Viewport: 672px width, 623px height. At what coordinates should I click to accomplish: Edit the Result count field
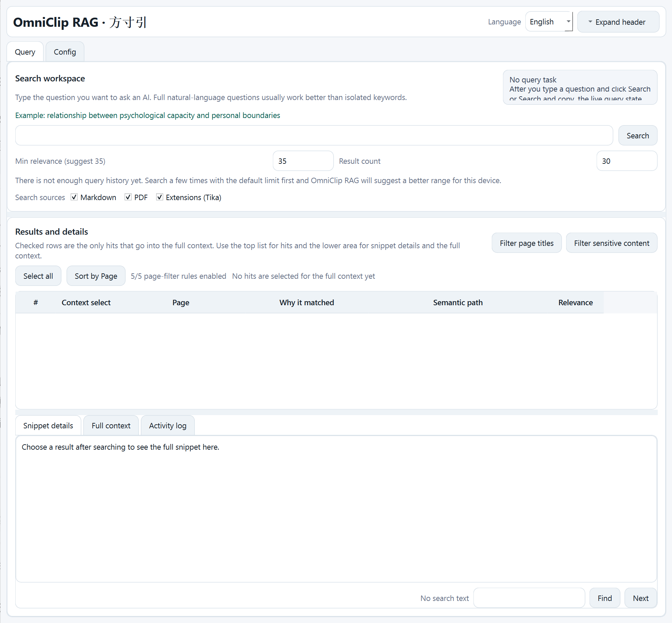(x=626, y=161)
